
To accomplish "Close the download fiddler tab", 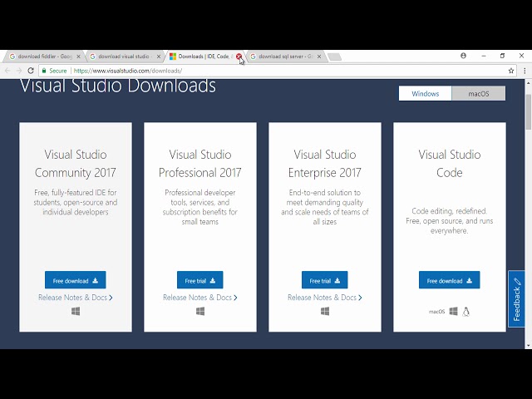I will pyautogui.click(x=78, y=57).
